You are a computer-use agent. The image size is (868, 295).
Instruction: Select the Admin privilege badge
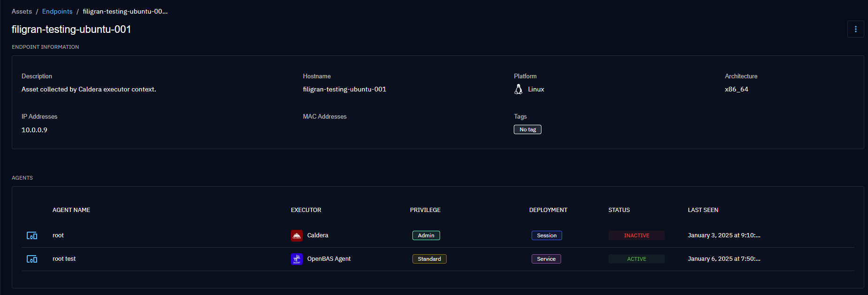pyautogui.click(x=426, y=235)
